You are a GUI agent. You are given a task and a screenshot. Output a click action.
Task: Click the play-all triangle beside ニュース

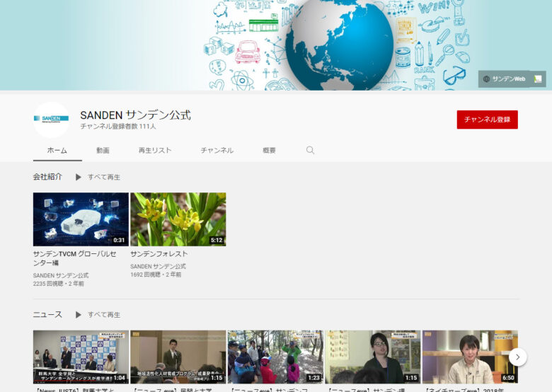pyautogui.click(x=78, y=315)
